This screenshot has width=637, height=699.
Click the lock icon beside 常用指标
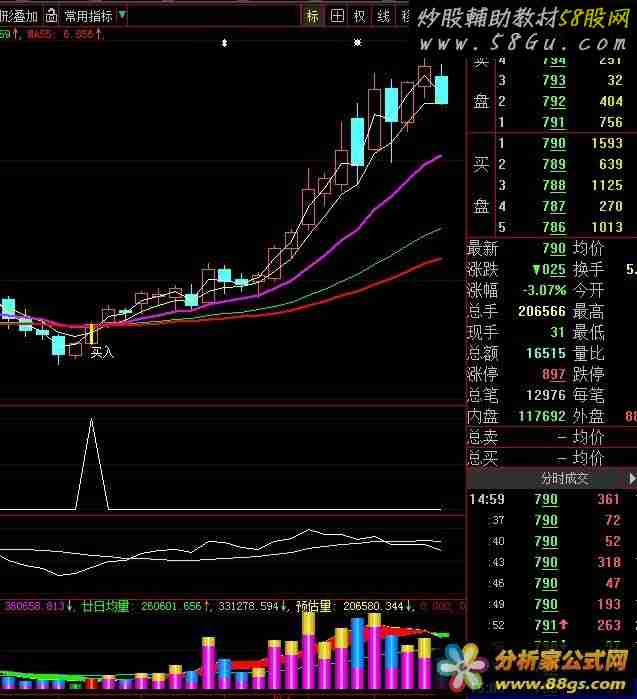click(x=51, y=16)
